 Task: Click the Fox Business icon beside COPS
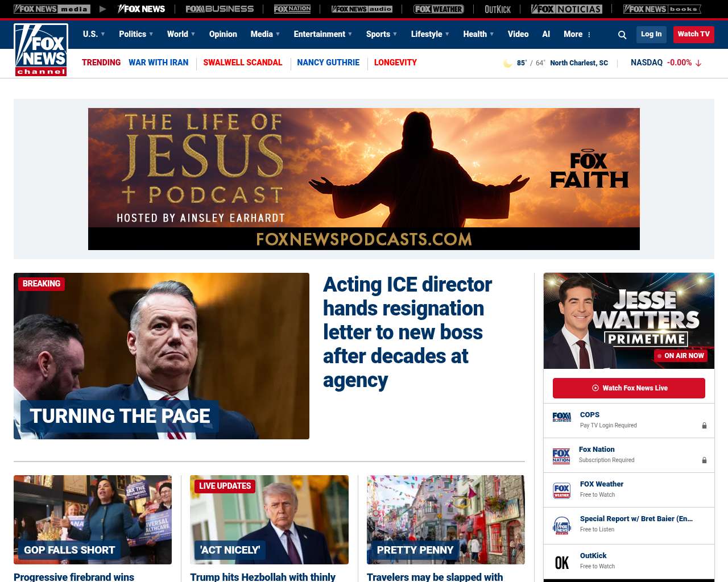coord(561,418)
